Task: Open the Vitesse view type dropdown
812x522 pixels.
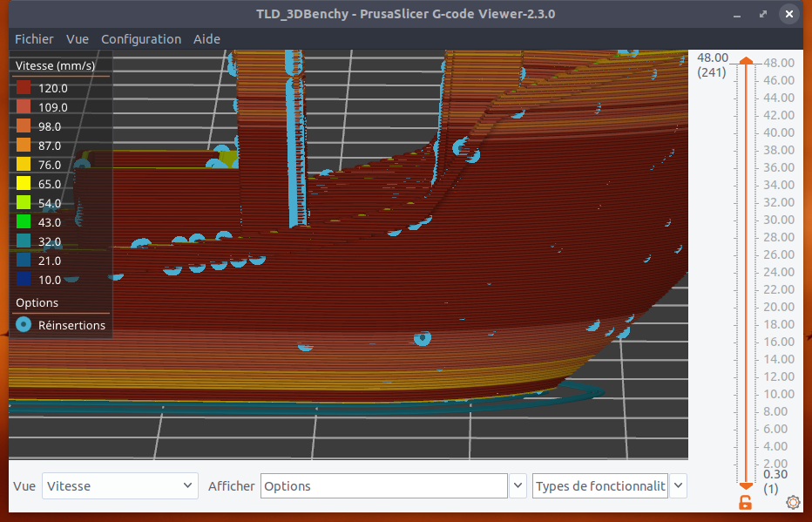Action: click(x=120, y=485)
